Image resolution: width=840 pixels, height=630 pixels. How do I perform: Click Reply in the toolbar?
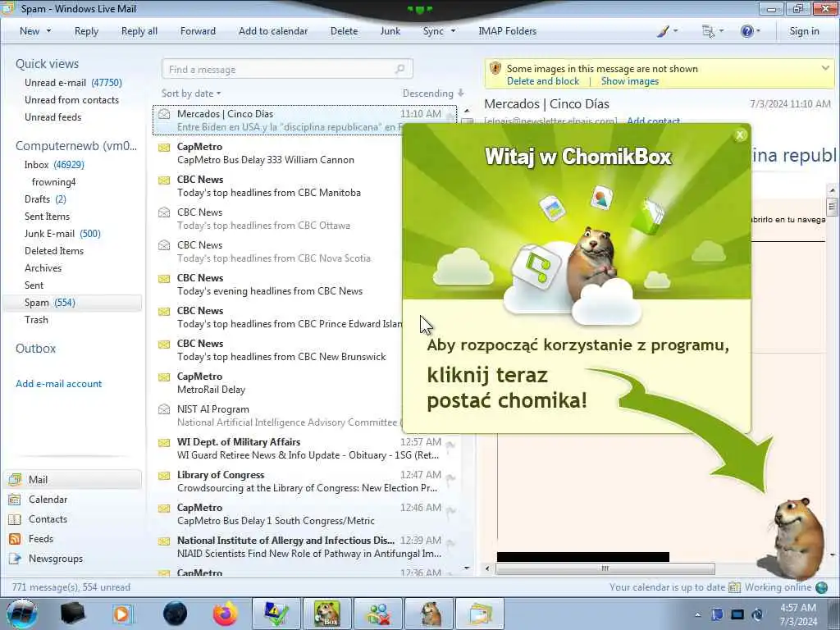[x=86, y=31]
